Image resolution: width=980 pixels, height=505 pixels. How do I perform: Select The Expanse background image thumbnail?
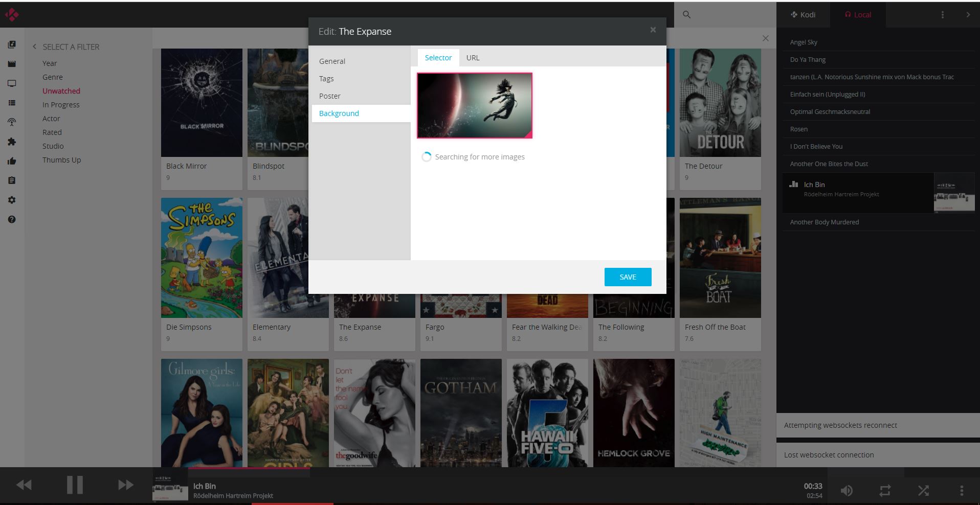coord(475,105)
